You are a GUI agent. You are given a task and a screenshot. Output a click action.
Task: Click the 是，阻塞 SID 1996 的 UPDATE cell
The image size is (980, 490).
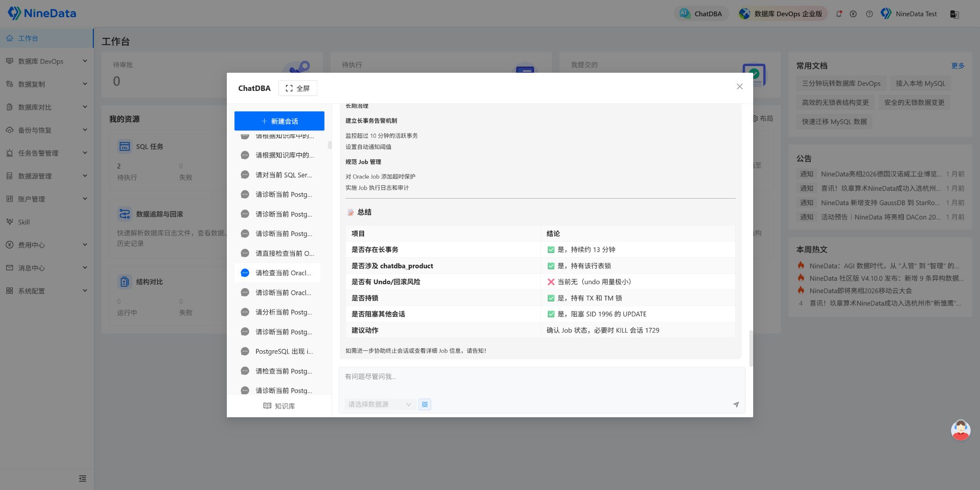tap(638, 314)
